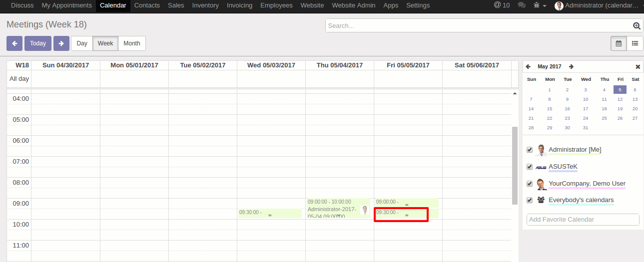
Task: Click the Everybody's calendars group icon
Action: [541, 200]
